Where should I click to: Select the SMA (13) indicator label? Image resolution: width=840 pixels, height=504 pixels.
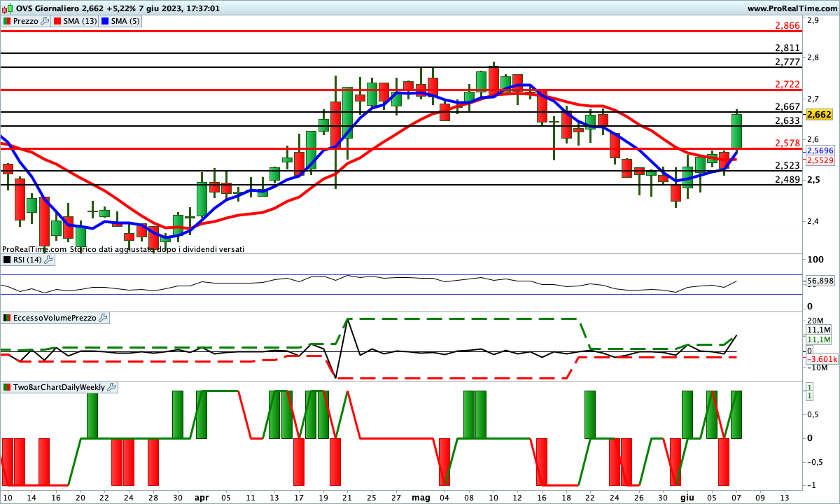(80, 21)
